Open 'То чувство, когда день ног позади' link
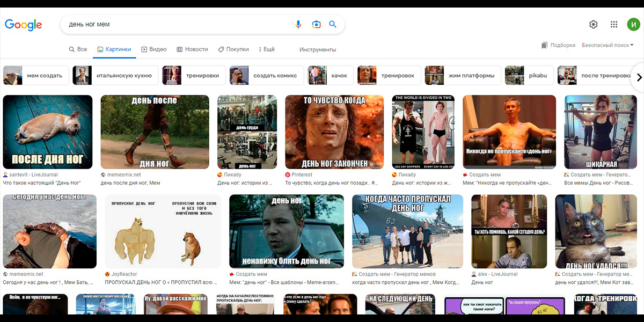 tap(332, 183)
